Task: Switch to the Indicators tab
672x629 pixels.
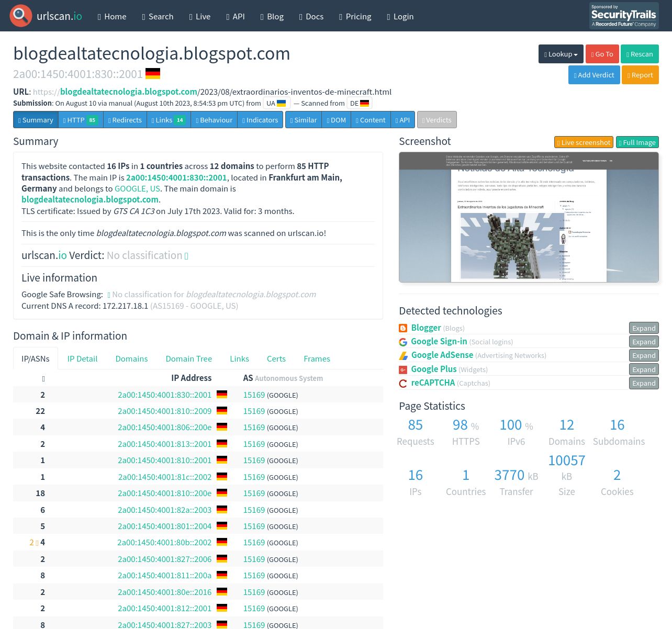Action: (x=260, y=120)
